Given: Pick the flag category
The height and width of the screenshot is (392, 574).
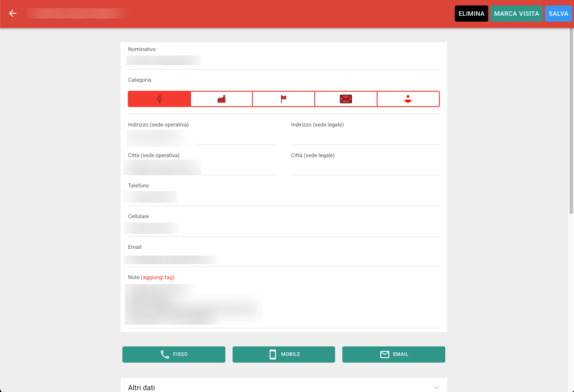Looking at the screenshot, I should (x=284, y=99).
